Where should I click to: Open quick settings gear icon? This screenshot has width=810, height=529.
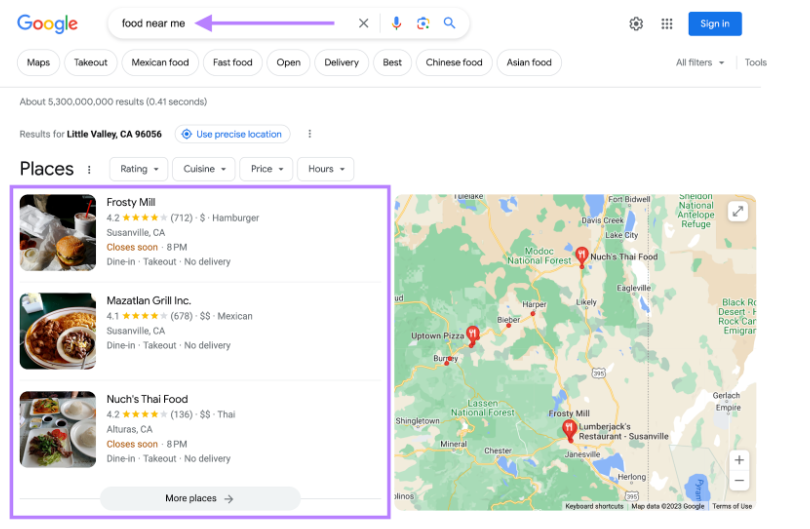pos(636,24)
